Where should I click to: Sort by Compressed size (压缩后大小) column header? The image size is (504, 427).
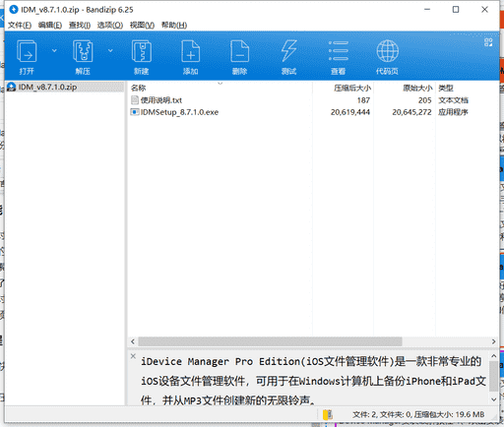pyautogui.click(x=352, y=88)
